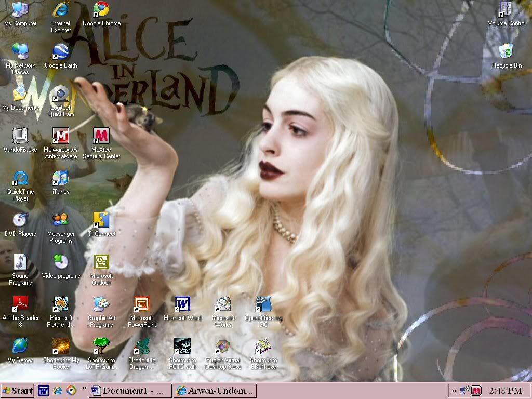Open Malwarebytes' Anti-Malware shortcut
The width and height of the screenshot is (532, 399).
click(61, 144)
